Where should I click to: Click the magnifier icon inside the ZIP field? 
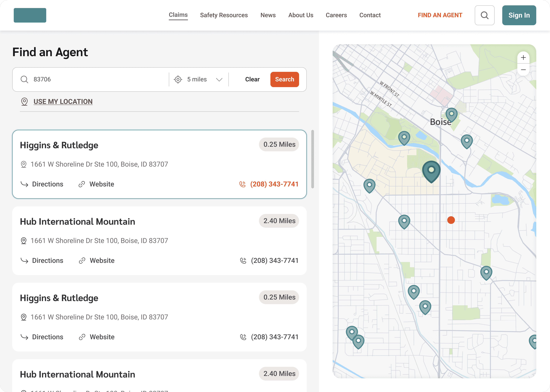click(x=24, y=79)
